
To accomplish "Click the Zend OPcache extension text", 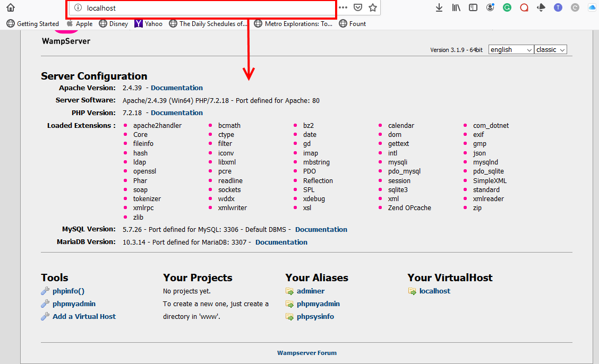I will click(409, 208).
